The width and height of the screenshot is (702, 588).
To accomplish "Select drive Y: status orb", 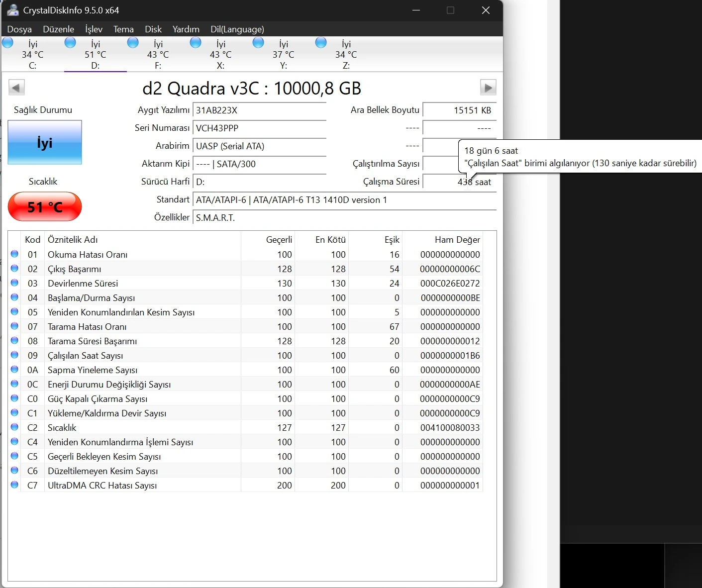I will (x=259, y=43).
